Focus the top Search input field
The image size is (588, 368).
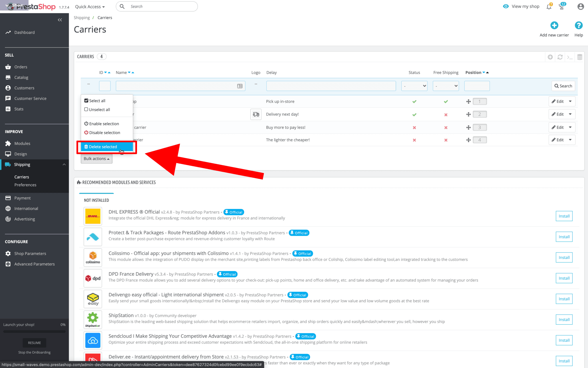point(157,6)
